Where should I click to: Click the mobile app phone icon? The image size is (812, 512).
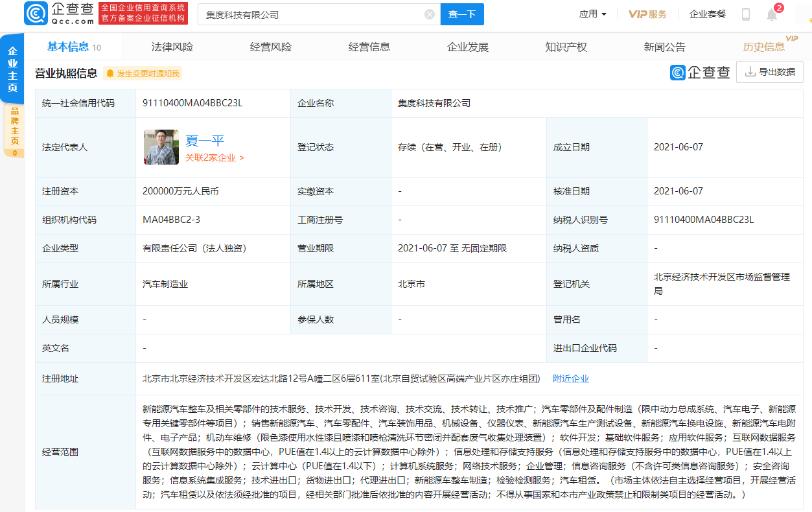(745, 14)
